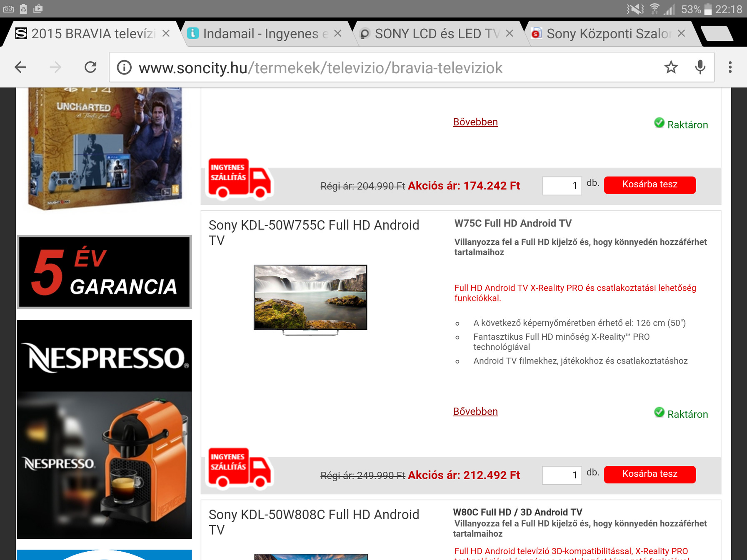Switch to the 2015 BRAVIA televízió tab
The width and height of the screenshot is (747, 560).
92,33
